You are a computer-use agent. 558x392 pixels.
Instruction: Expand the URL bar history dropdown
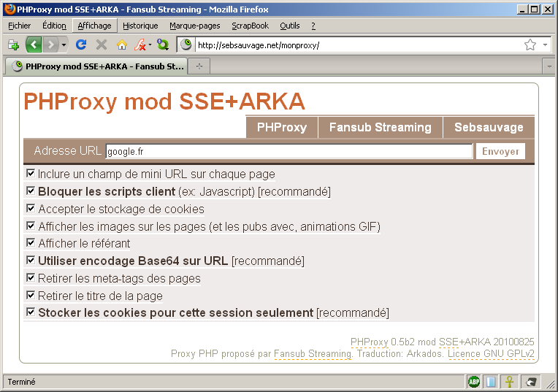(546, 45)
